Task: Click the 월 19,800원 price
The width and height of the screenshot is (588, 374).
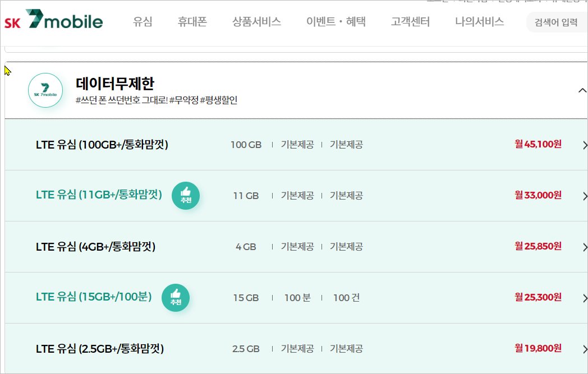Action: coord(538,349)
